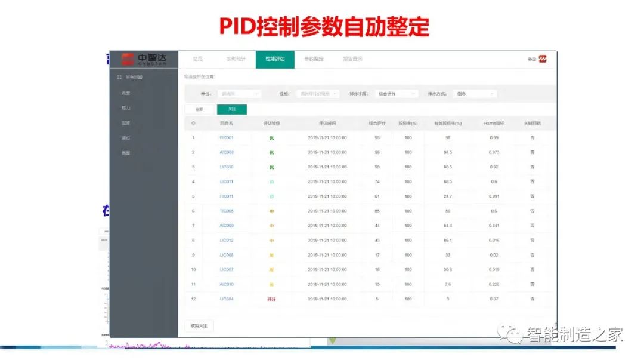Open loop LIC004 link
The image size is (644, 363).
[x=227, y=299]
